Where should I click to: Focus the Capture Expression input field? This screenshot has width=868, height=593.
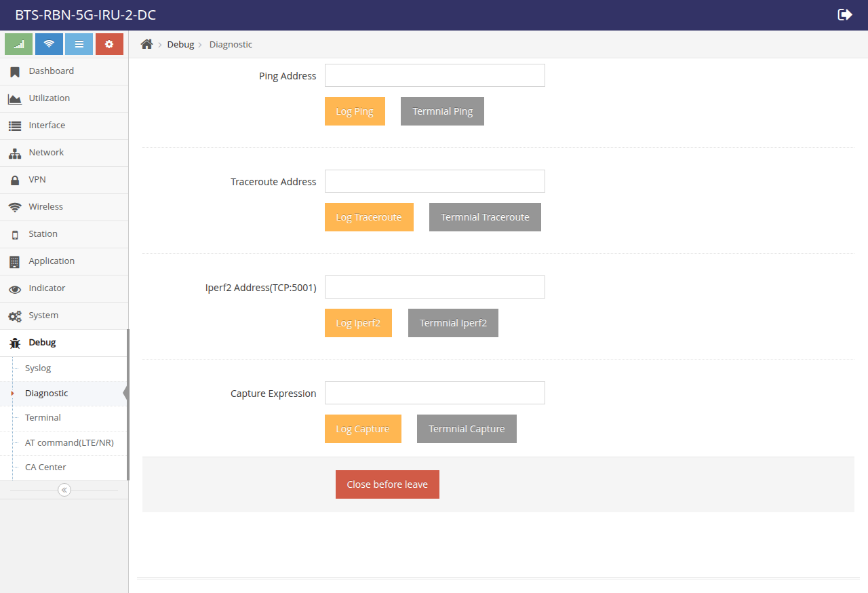pos(435,393)
